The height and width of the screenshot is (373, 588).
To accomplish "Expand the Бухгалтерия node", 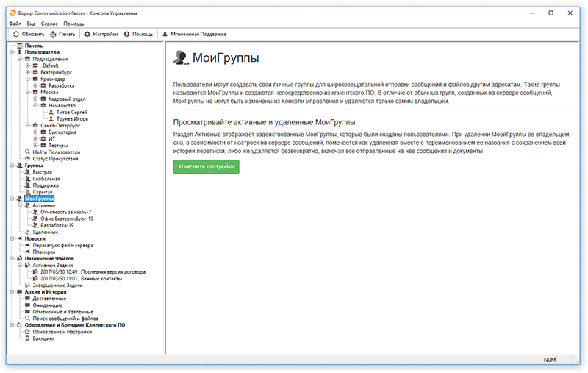I will click(x=35, y=132).
